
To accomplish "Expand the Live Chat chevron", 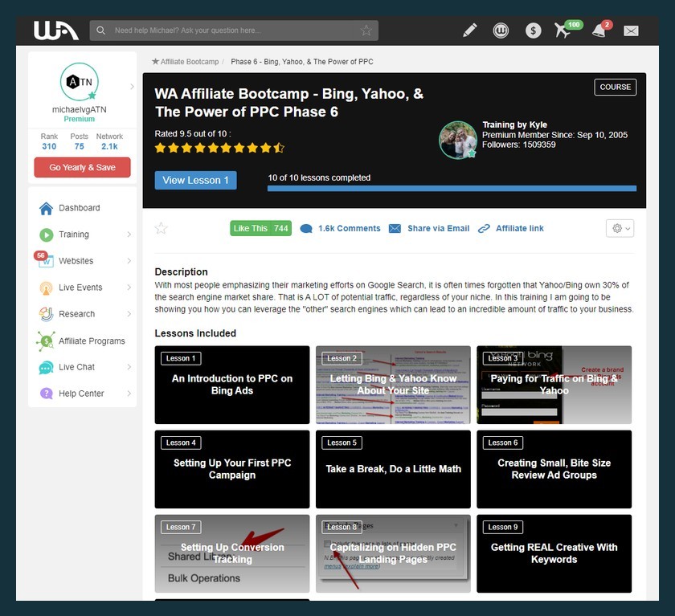I will click(x=129, y=367).
